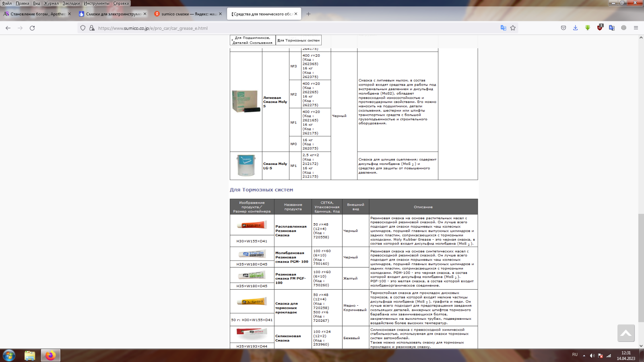Image resolution: width=644 pixels, height=362 pixels.
Task: Reload the current page
Action: [x=32, y=28]
